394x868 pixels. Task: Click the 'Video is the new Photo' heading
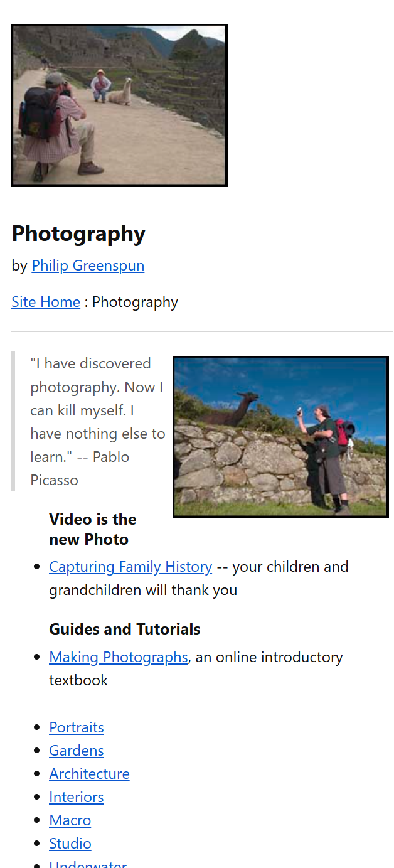(92, 529)
